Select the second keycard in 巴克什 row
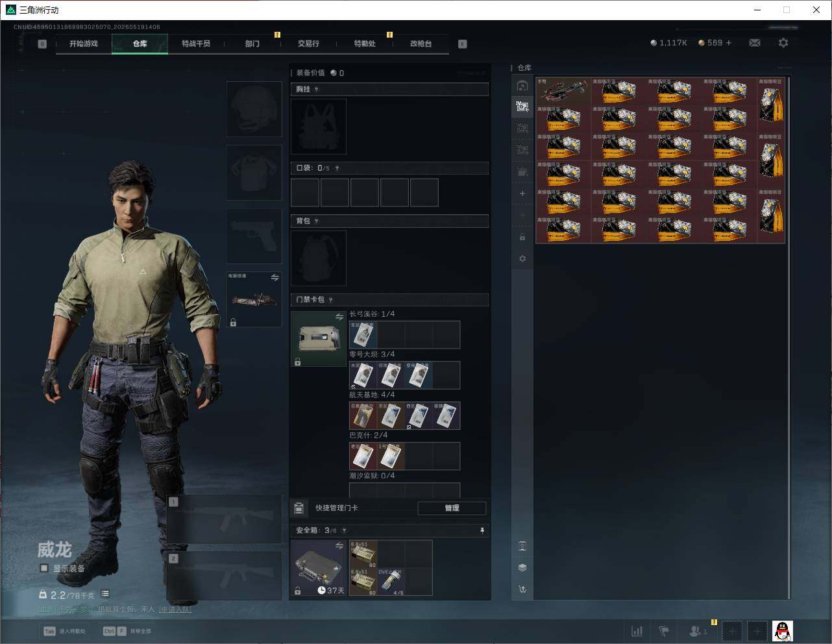Image resolution: width=832 pixels, height=644 pixels. tap(391, 456)
